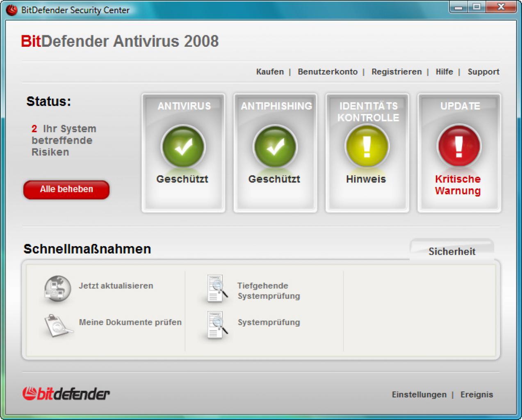The height and width of the screenshot is (420, 522).
Task: Open Einstellungen at the bottom
Action: (x=419, y=395)
